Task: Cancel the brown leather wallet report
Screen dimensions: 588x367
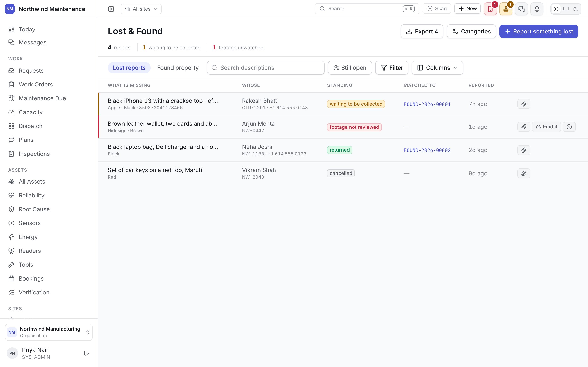Action: point(569,127)
